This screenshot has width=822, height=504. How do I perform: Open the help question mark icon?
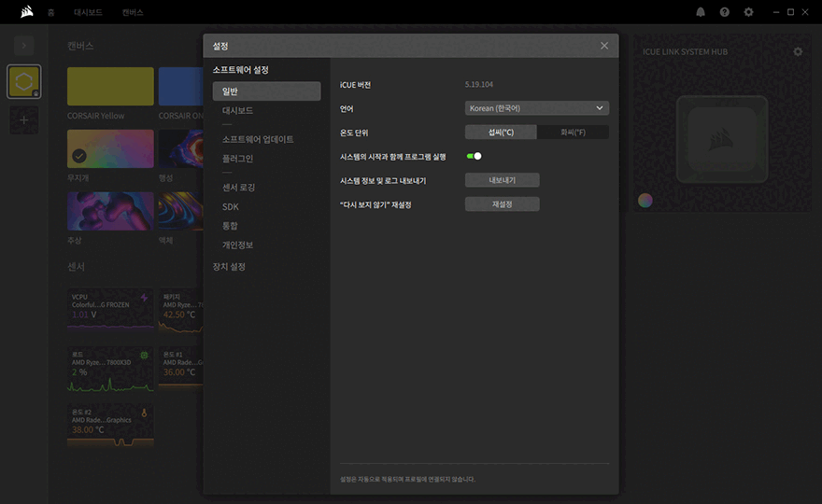(x=725, y=12)
